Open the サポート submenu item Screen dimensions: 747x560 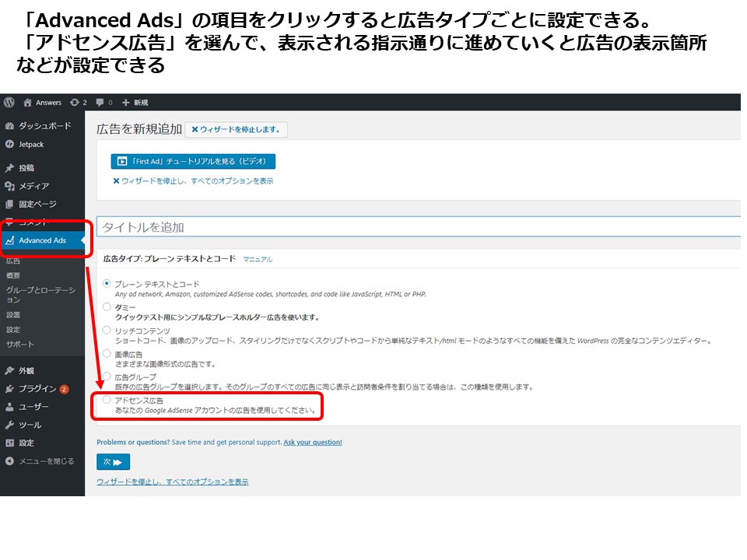(20, 345)
